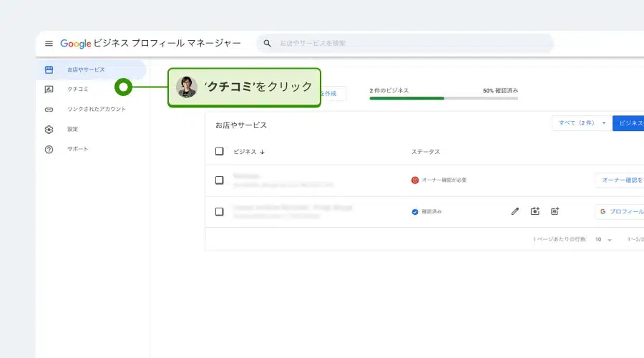
Task: Click the storefront icon in sidebar
Action: (49, 70)
